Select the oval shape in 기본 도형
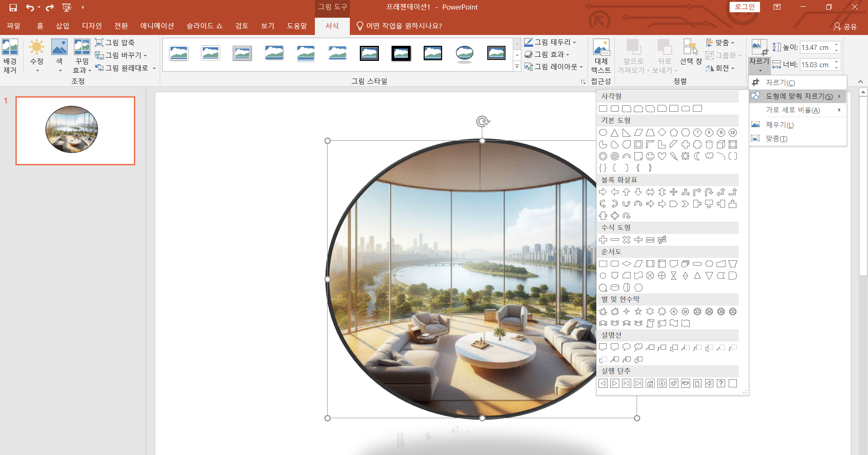The width and height of the screenshot is (868, 455). [x=603, y=133]
